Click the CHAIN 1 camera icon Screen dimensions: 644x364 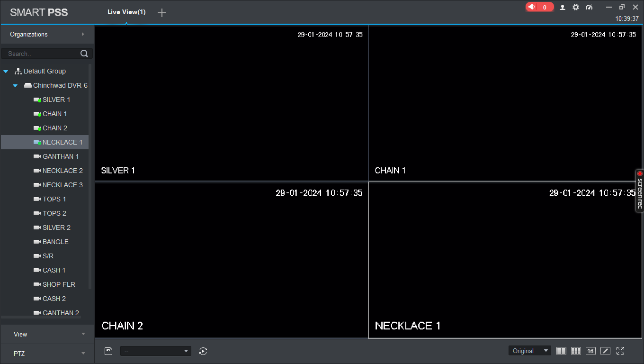(x=37, y=114)
